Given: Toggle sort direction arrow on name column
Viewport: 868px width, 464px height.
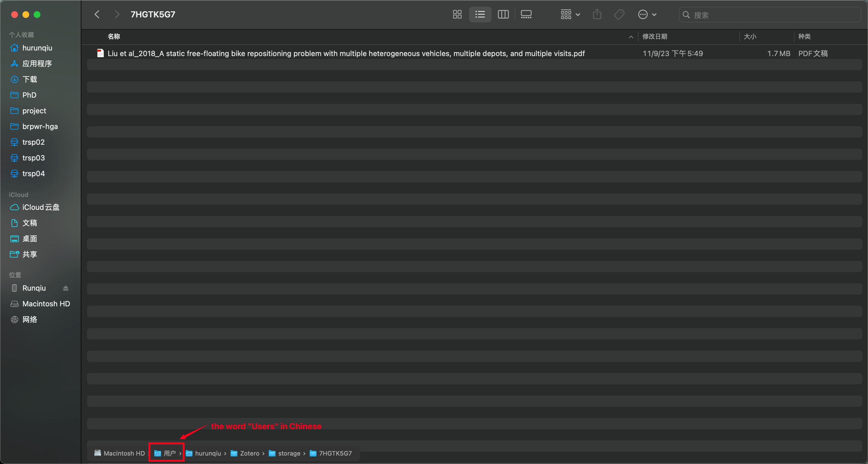Looking at the screenshot, I should [631, 37].
